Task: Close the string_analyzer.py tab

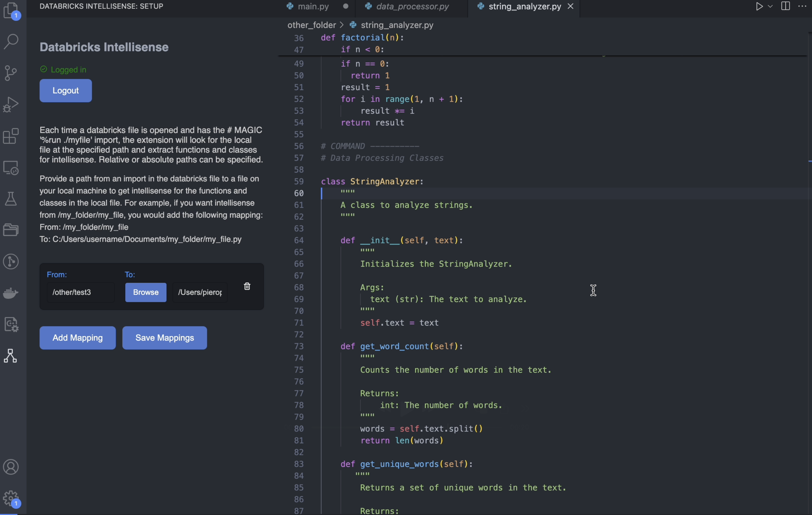Action: coord(571,7)
